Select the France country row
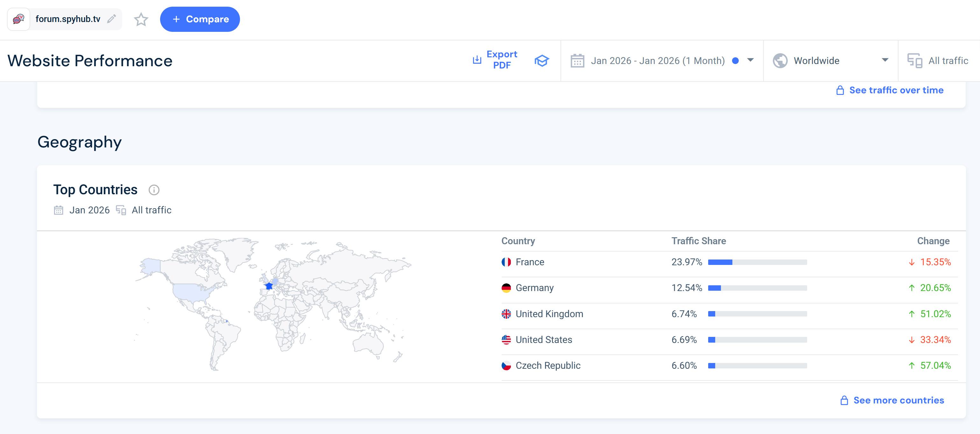 click(x=530, y=262)
